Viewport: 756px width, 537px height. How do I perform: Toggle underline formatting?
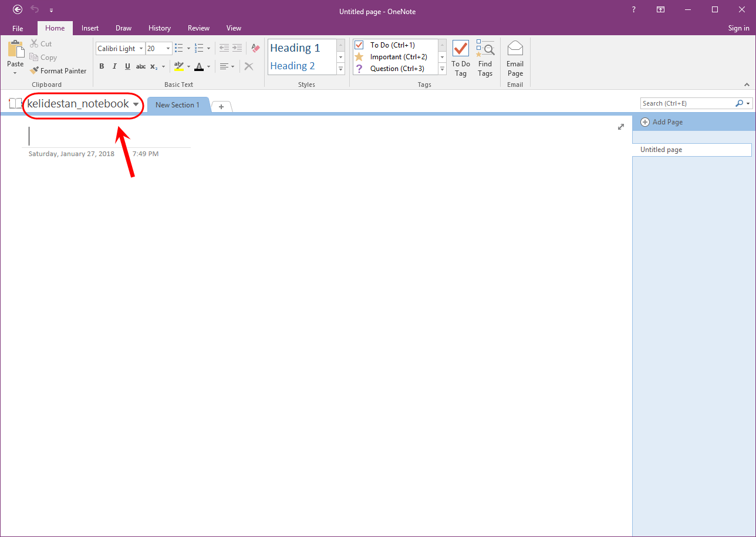(127, 66)
